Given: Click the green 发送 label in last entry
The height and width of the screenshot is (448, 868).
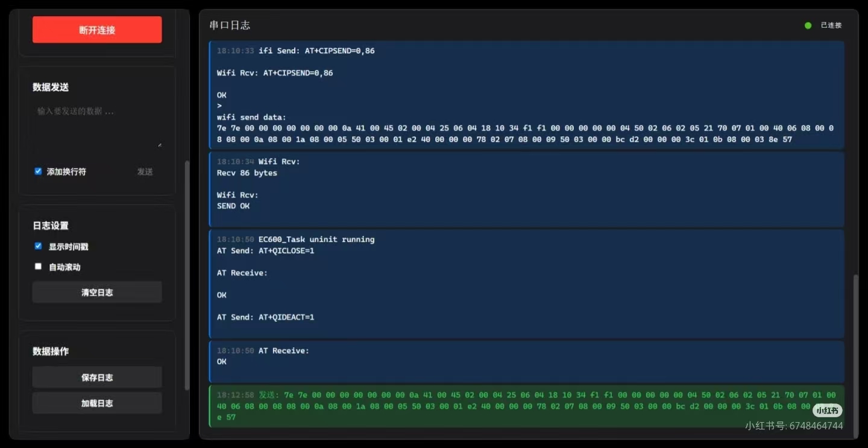Looking at the screenshot, I should click(268, 394).
